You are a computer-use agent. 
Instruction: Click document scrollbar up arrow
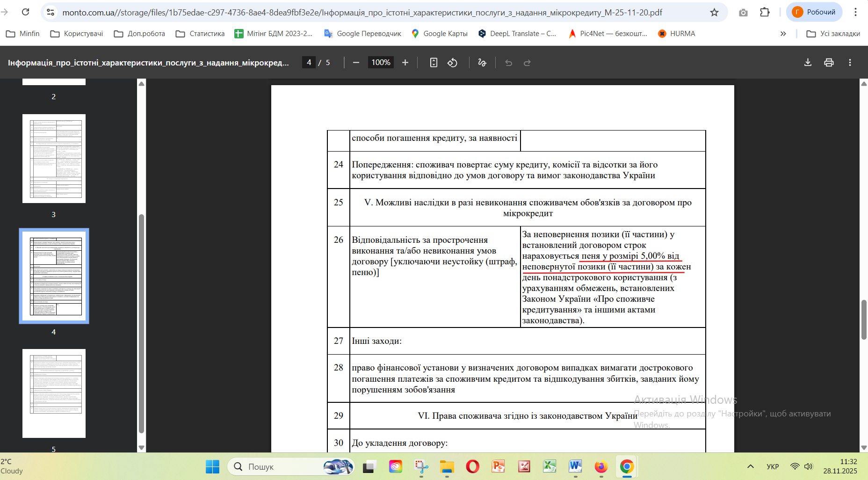coord(864,84)
